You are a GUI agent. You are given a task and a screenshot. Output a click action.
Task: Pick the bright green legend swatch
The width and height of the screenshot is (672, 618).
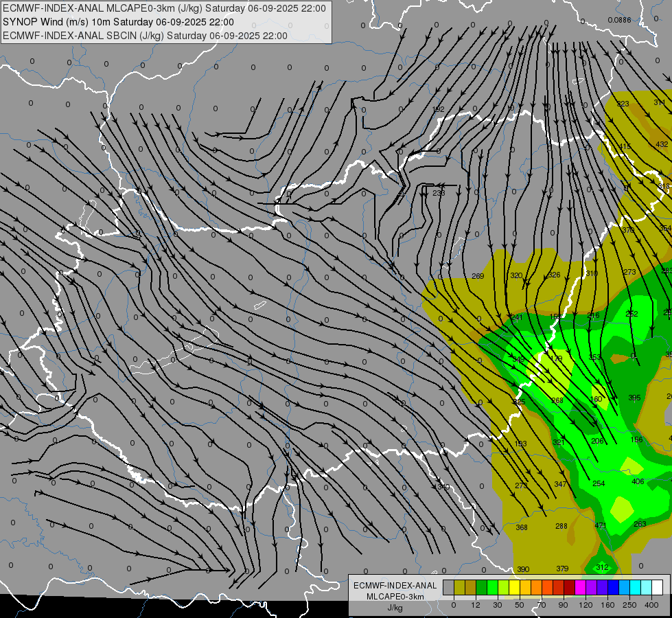point(492,587)
